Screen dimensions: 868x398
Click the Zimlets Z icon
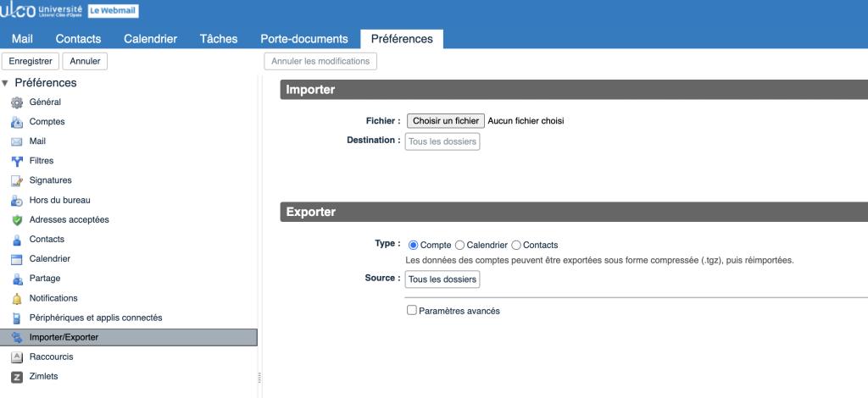pos(16,377)
